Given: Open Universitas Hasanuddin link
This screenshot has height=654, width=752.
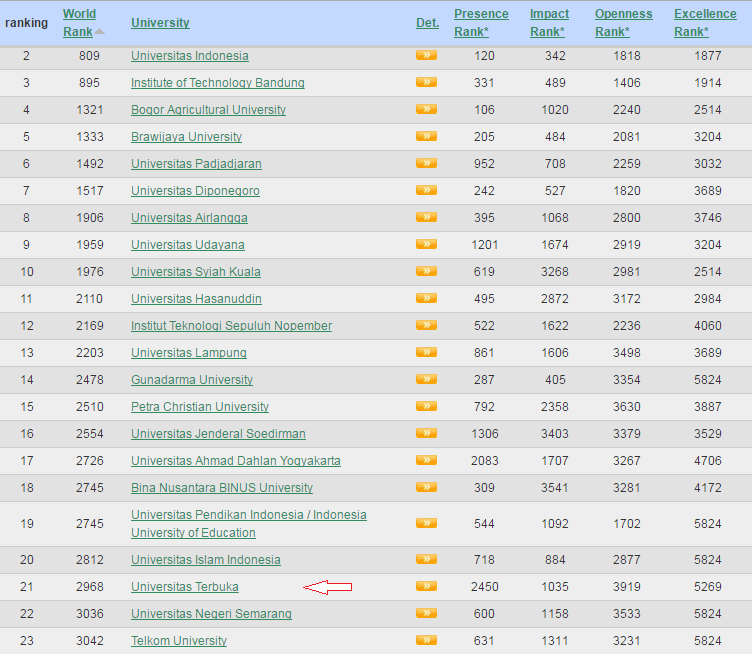Looking at the screenshot, I should [196, 299].
